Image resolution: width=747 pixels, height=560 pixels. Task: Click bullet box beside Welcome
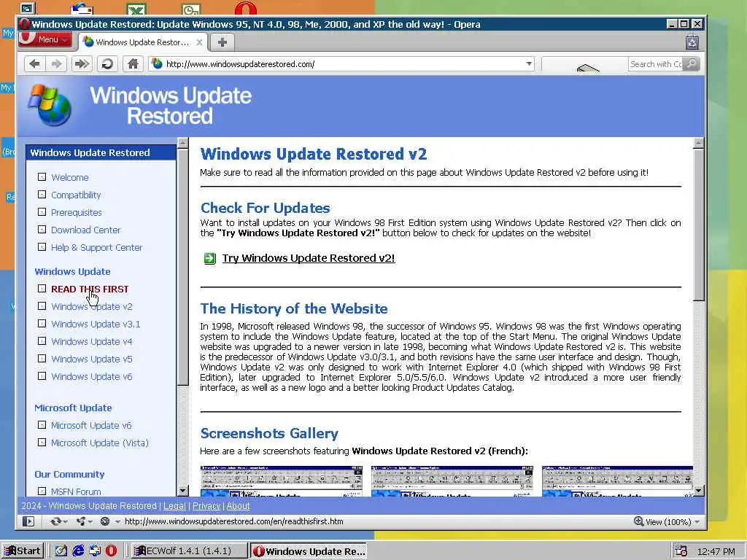(42, 176)
